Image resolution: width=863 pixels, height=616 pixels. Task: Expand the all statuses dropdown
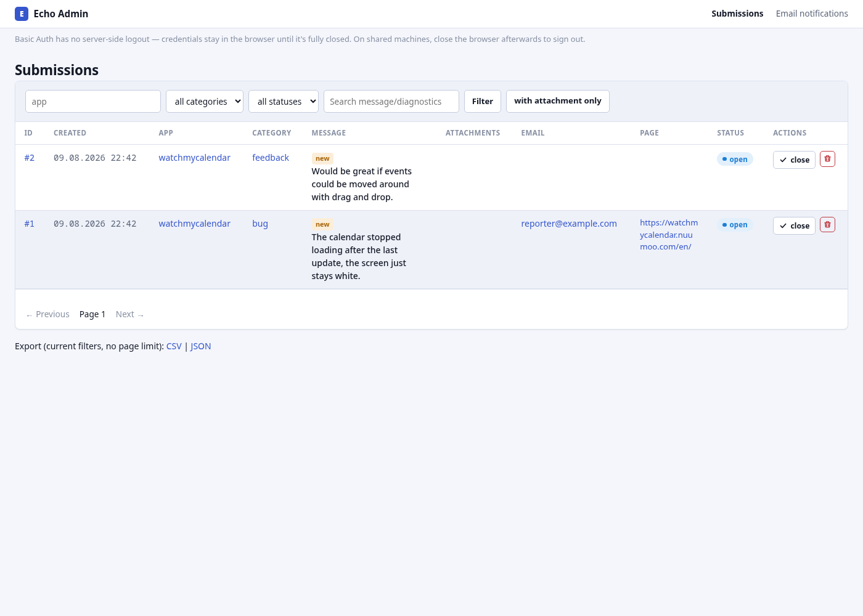point(284,102)
